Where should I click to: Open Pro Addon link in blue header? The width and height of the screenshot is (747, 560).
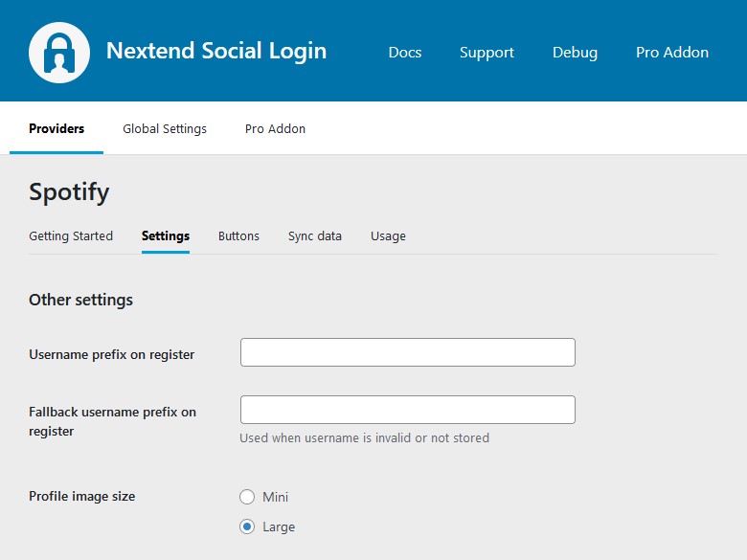click(671, 53)
